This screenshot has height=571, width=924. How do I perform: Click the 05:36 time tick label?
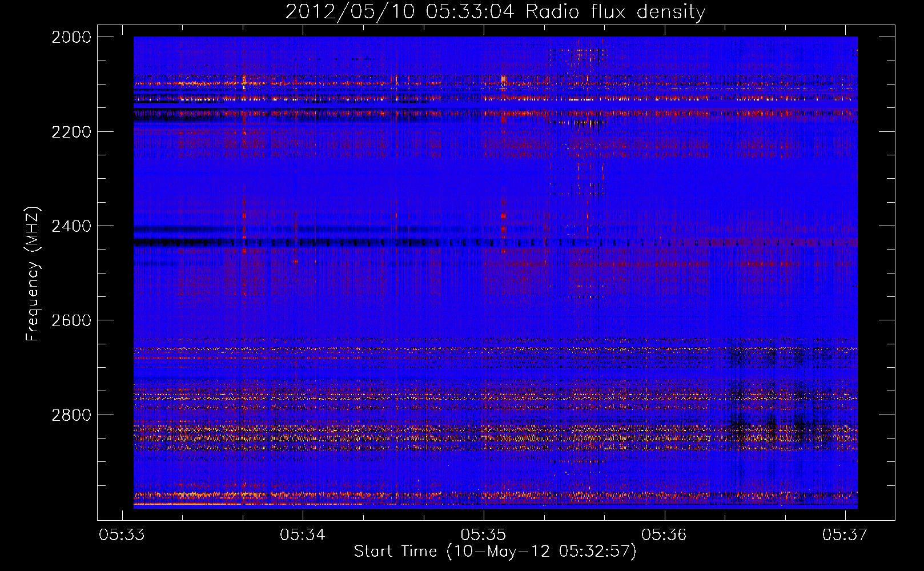664,534
